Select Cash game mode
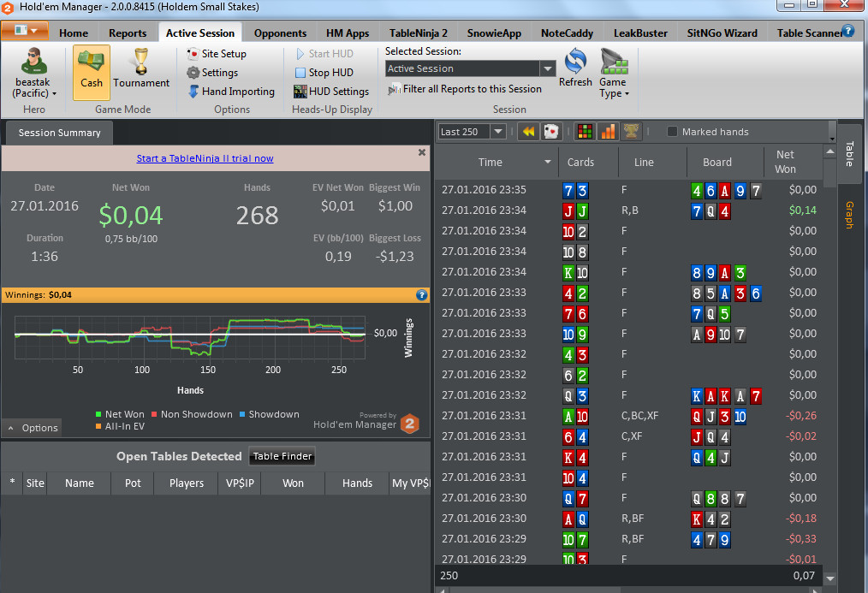The width and height of the screenshot is (868, 593). click(92, 72)
